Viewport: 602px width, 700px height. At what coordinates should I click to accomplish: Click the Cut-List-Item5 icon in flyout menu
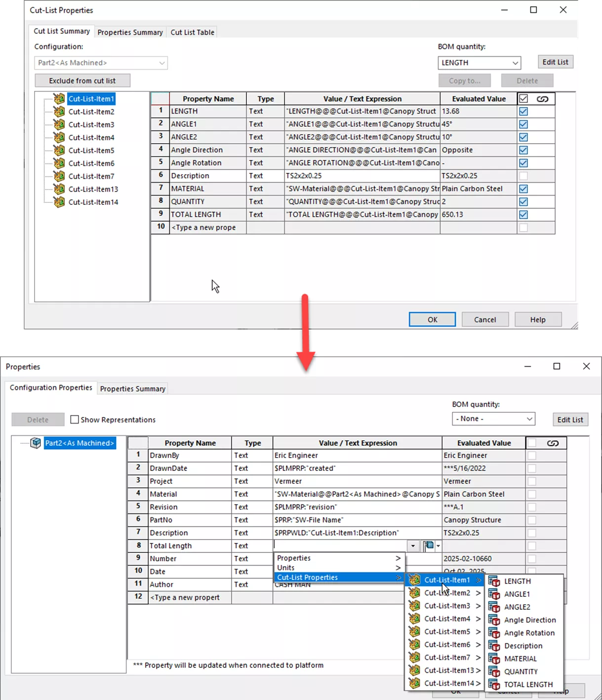tap(415, 631)
